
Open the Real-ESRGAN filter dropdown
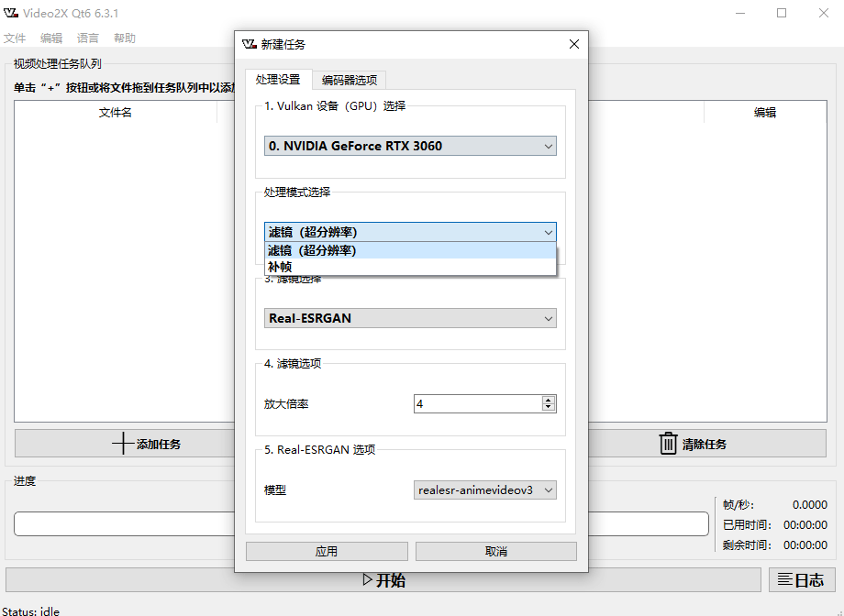tap(409, 318)
